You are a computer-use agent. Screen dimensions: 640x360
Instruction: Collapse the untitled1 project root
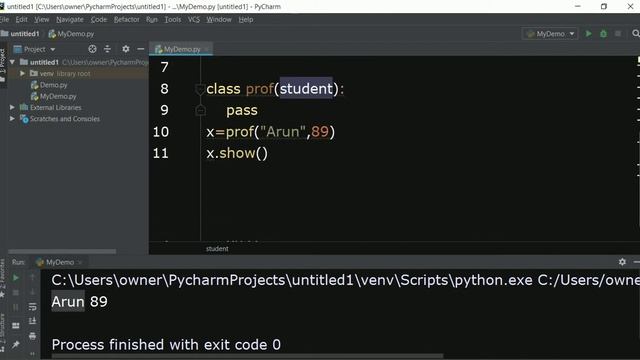click(x=12, y=62)
